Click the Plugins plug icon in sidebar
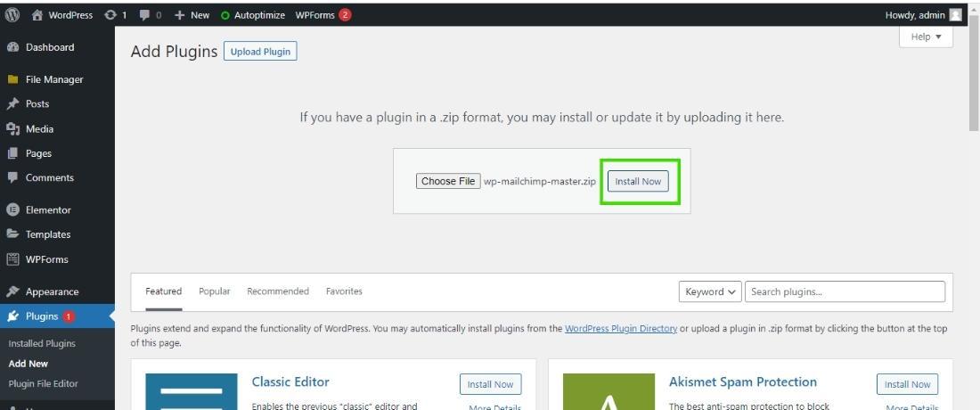The width and height of the screenshot is (980, 410). (12, 316)
